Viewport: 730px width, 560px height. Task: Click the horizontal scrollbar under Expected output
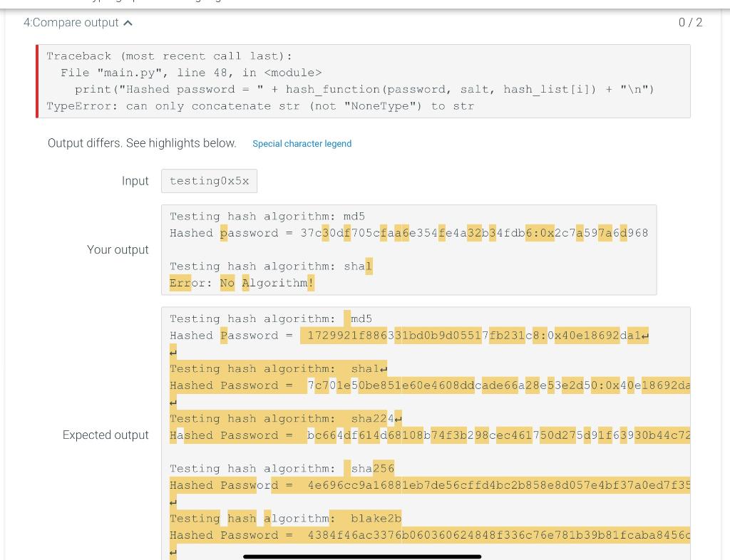tap(362, 556)
